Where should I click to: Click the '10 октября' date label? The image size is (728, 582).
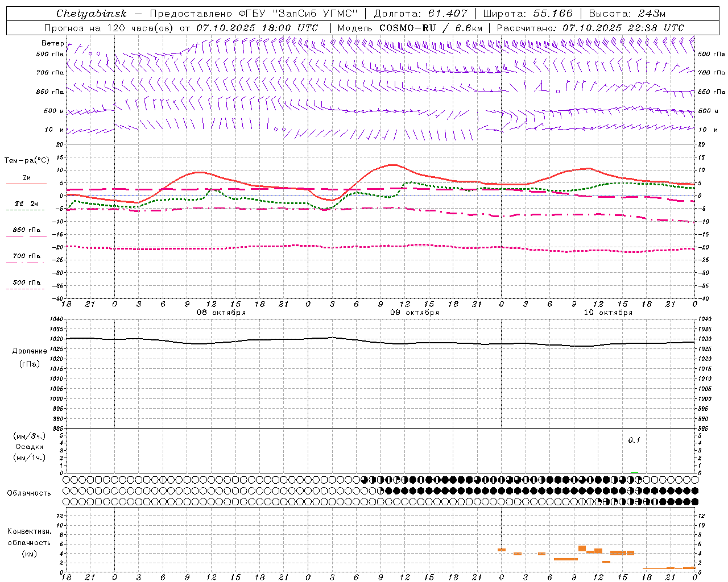point(608,313)
